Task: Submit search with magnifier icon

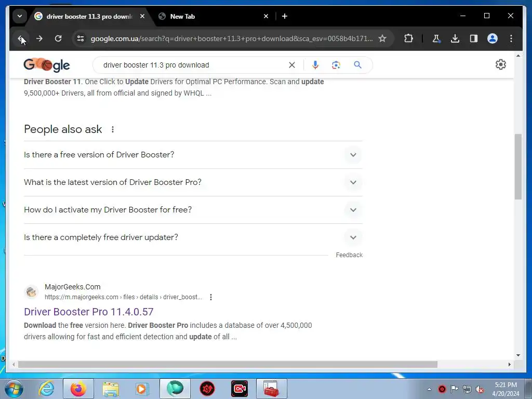Action: 357,65
